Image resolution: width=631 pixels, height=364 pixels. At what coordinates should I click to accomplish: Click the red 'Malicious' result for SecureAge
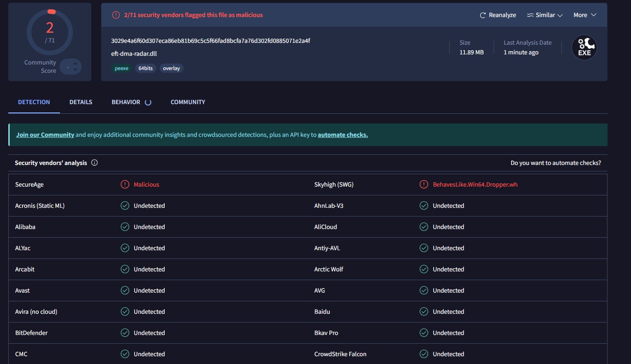point(146,184)
